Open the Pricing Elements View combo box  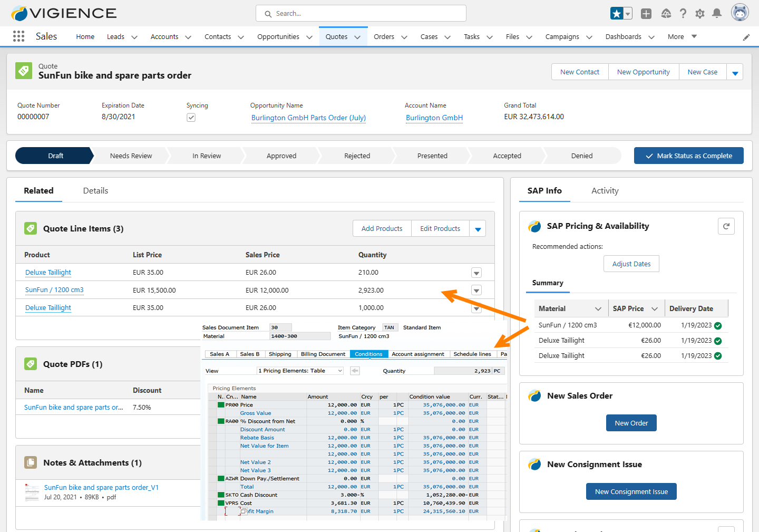coord(300,371)
